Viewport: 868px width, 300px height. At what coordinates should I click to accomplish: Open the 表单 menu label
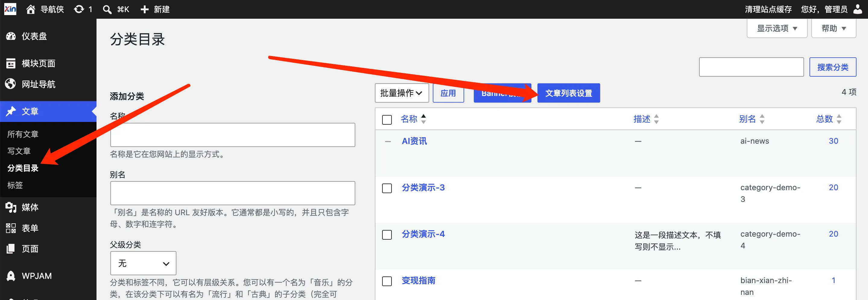pos(30,228)
